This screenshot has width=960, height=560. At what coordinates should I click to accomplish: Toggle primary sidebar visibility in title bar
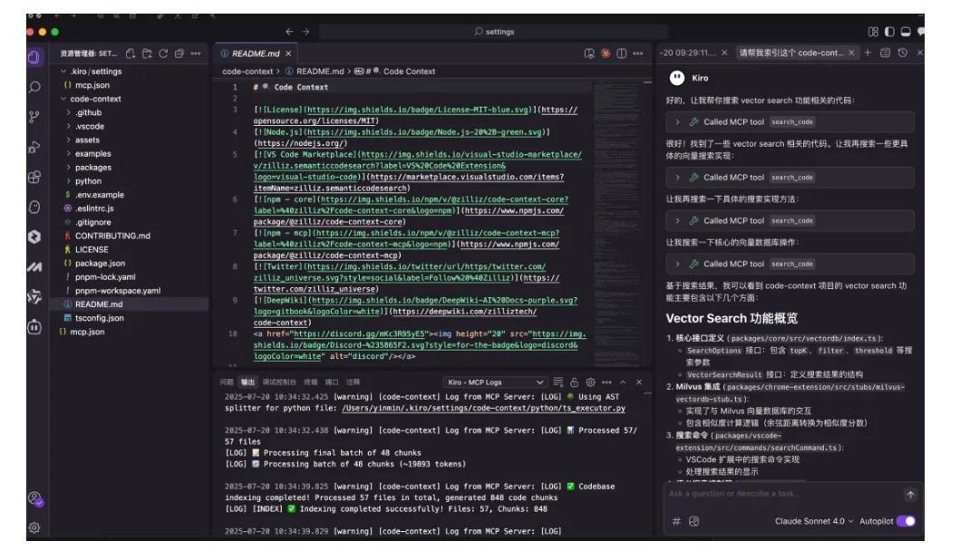tap(889, 32)
